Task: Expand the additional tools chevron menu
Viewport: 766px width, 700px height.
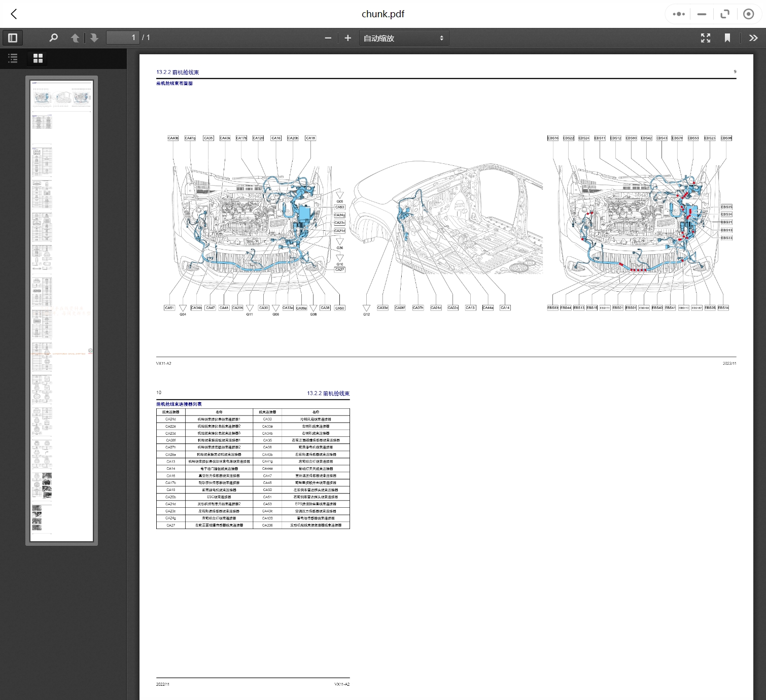Action: [753, 38]
